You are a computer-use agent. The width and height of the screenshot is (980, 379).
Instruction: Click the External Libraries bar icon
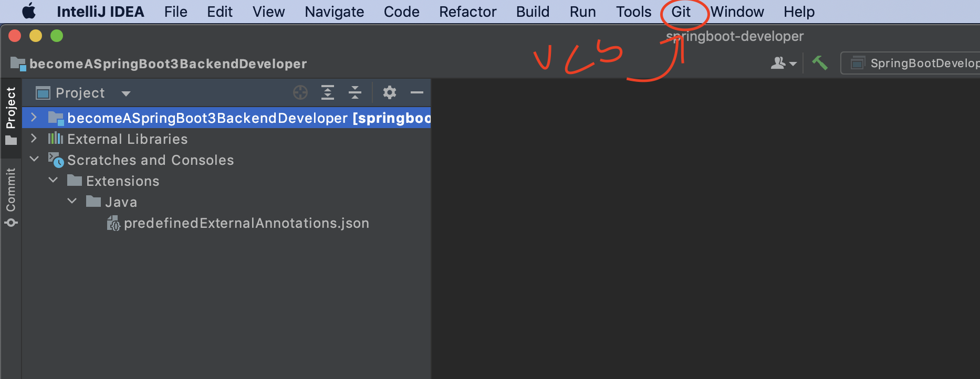tap(56, 139)
